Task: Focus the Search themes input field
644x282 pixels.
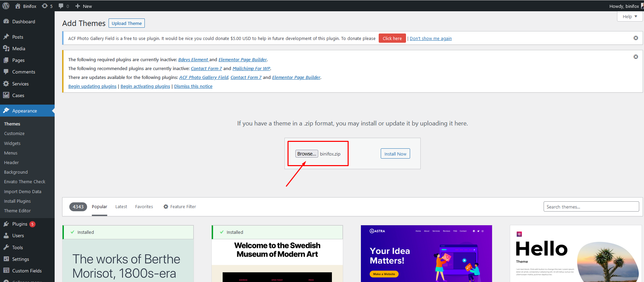Action: 591,206
